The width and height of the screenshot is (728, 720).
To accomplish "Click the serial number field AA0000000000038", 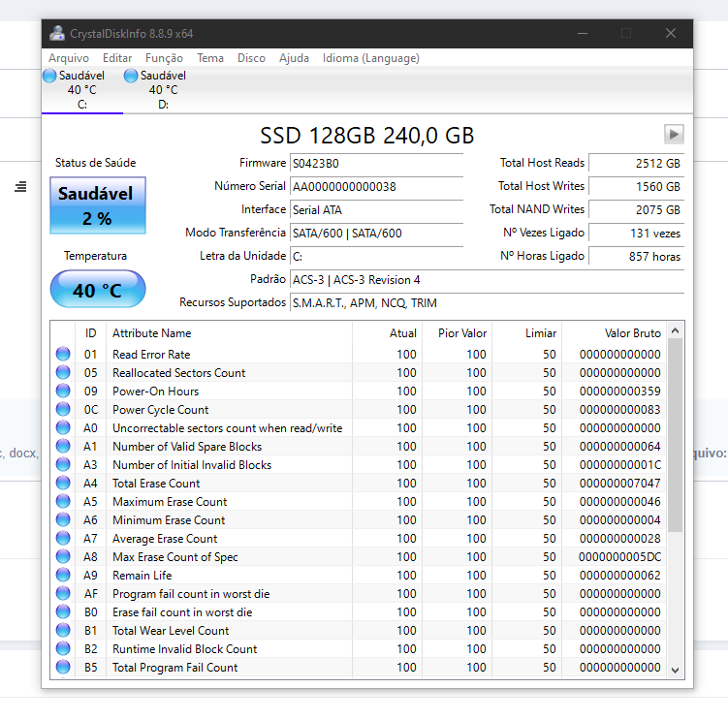I will pyautogui.click(x=376, y=187).
